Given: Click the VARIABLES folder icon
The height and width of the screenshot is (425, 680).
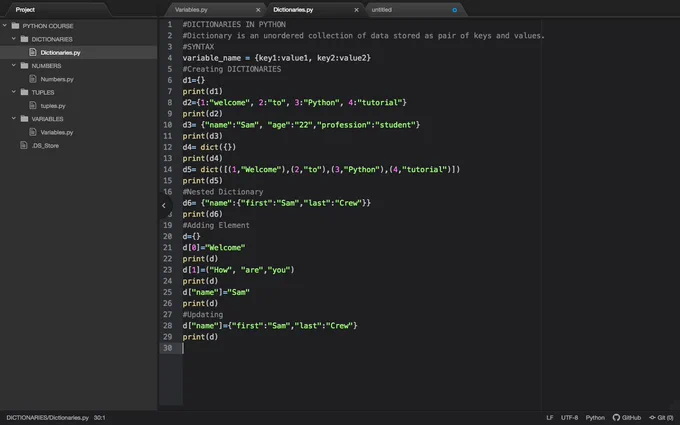Looking at the screenshot, I should click(24, 118).
